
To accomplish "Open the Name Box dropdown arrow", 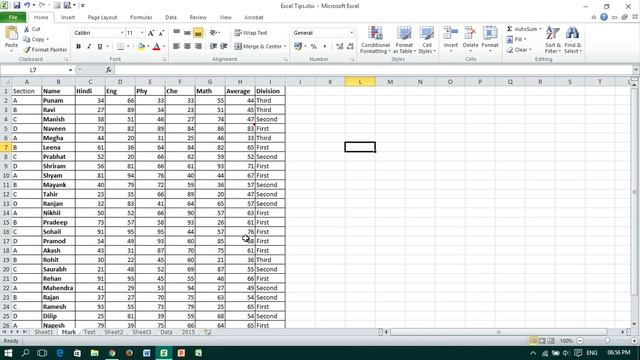I will tap(70, 70).
